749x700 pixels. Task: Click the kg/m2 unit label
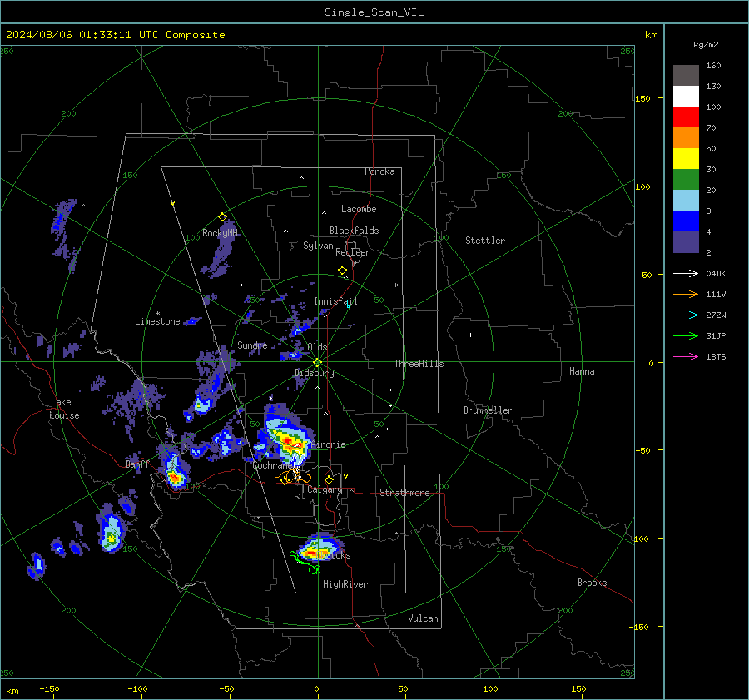pos(706,45)
